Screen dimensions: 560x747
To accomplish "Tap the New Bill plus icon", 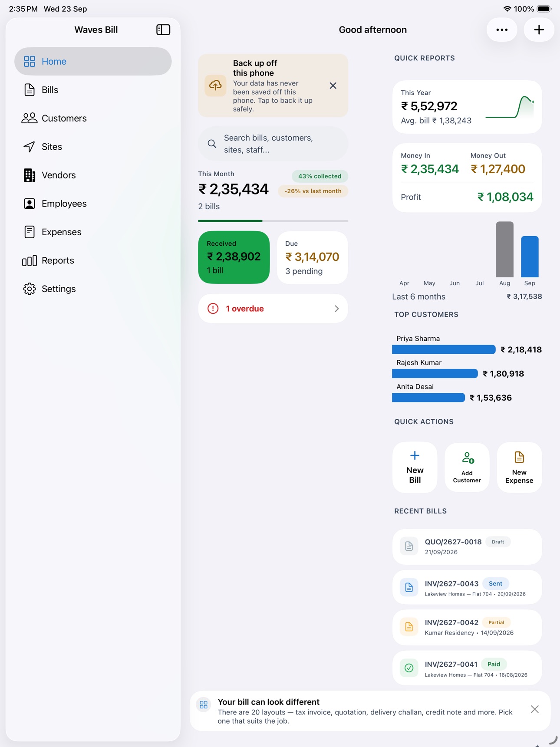I will click(x=415, y=455).
